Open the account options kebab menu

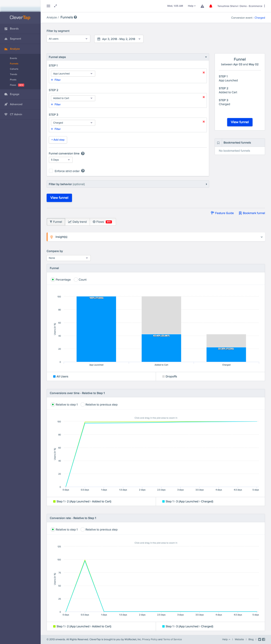pos(265,6)
